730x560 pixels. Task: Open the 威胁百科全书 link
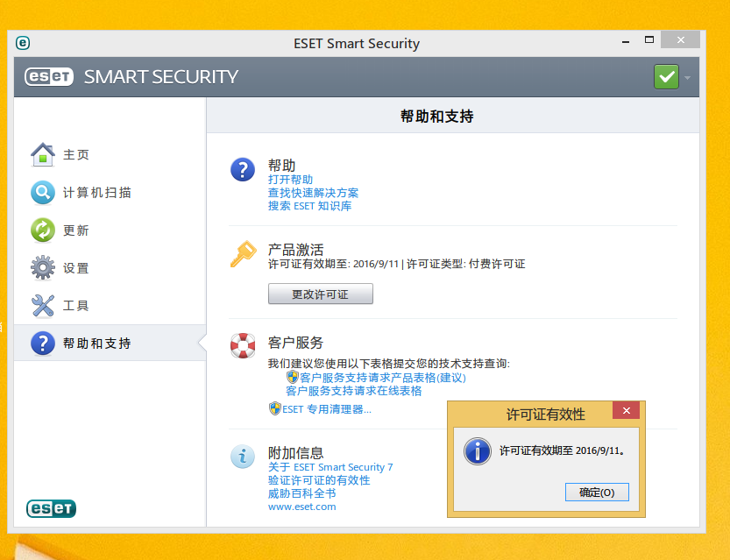301,493
